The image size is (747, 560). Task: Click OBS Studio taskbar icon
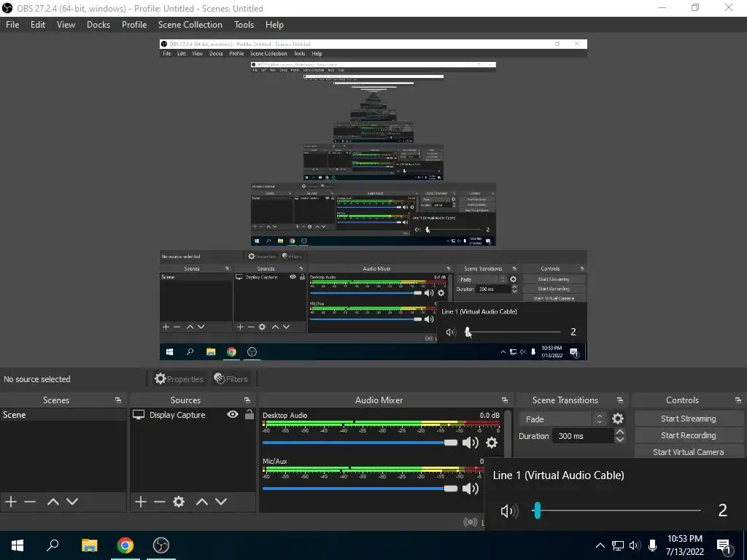click(161, 545)
